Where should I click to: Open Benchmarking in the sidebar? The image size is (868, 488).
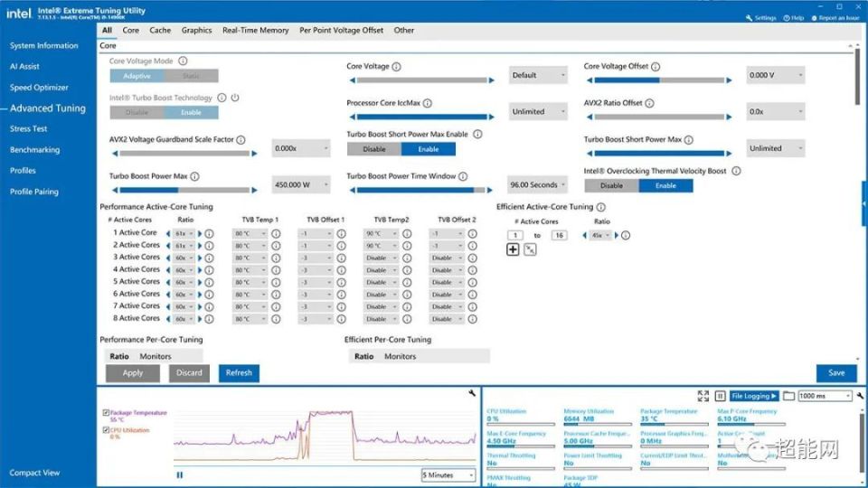coord(34,149)
